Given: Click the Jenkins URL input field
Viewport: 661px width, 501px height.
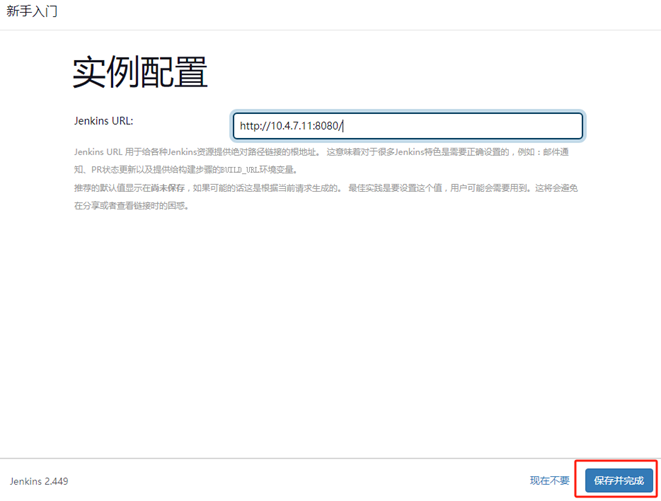Looking at the screenshot, I should (x=408, y=126).
